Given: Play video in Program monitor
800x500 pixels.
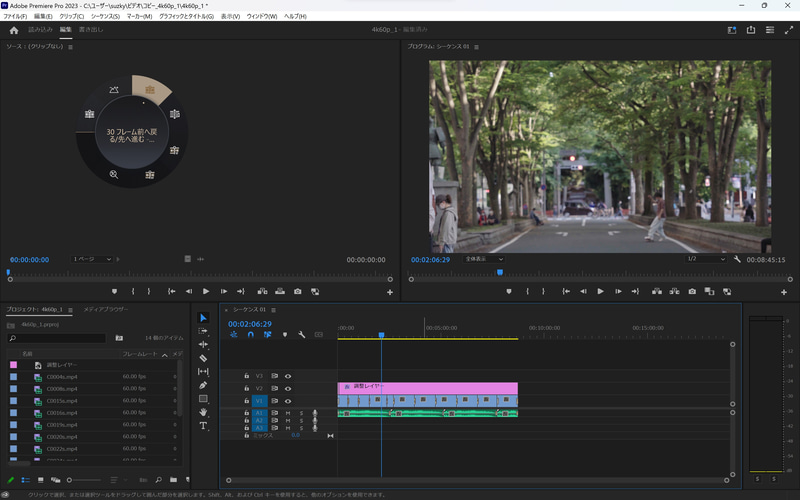Looking at the screenshot, I should [x=600, y=291].
